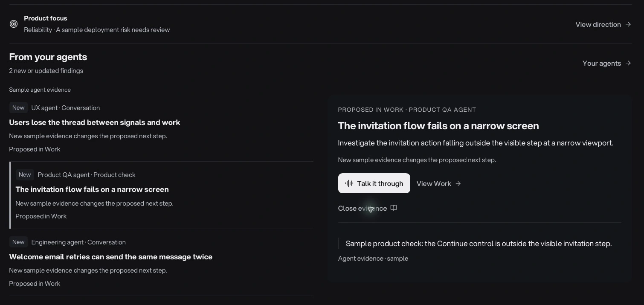Click the detail panel's invitation flow heading
The width and height of the screenshot is (644, 305).
coord(438,126)
